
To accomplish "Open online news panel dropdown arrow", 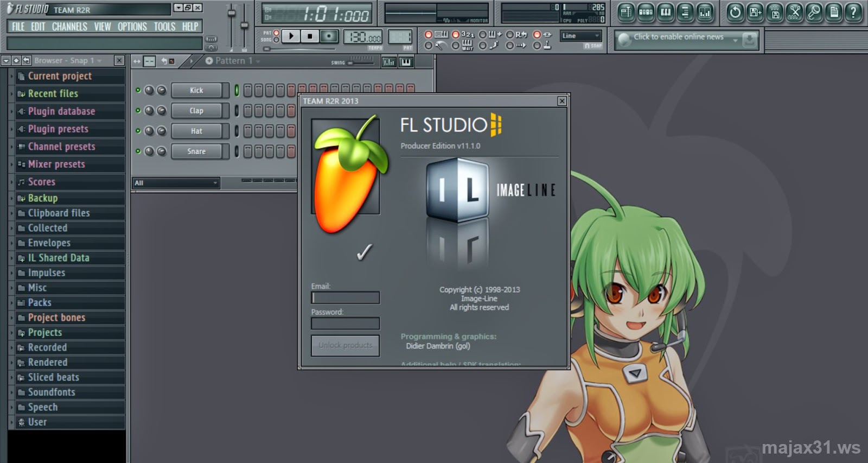I will point(735,40).
